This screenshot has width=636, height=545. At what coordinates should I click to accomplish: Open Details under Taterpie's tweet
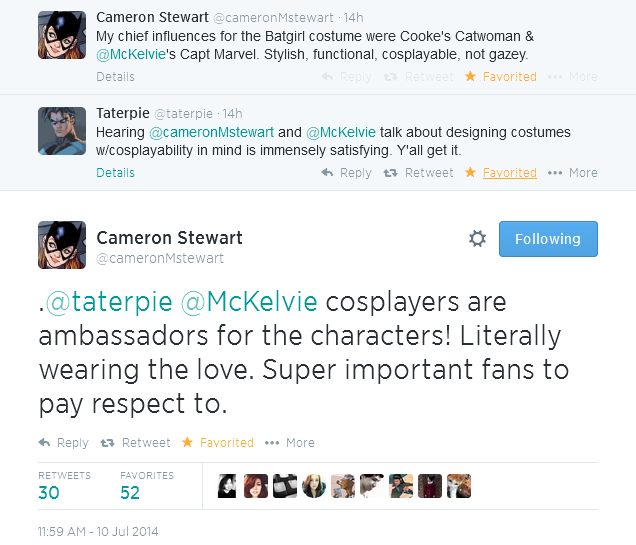(x=115, y=173)
